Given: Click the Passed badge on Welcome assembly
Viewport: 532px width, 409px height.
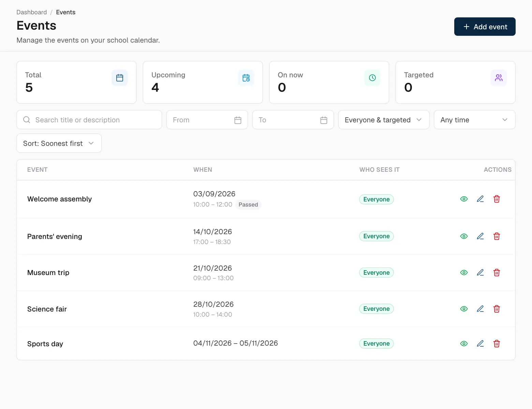Looking at the screenshot, I should click(x=248, y=204).
